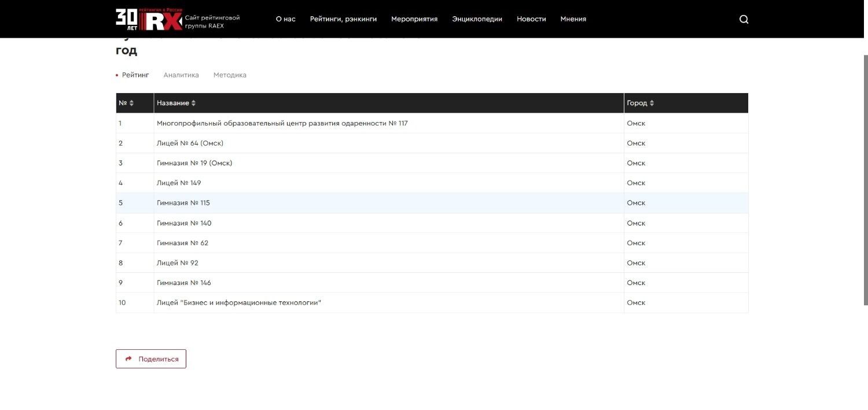868x410 pixels.
Task: Switch to the Аналитика tab
Action: tap(181, 75)
